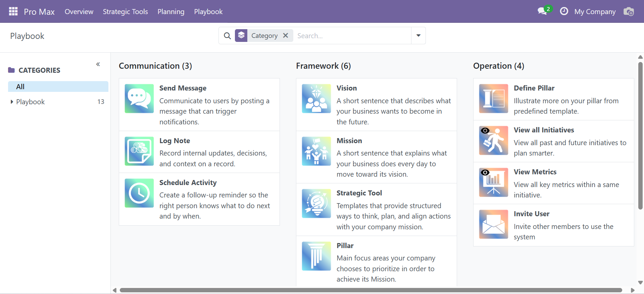The height and width of the screenshot is (294, 644).
Task: Open the conversations chat icon with badge
Action: coord(543,11)
